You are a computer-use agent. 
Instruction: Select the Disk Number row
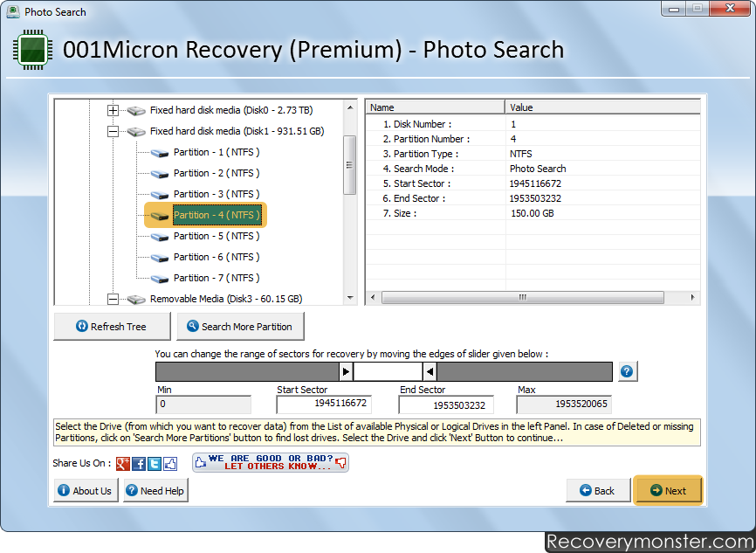pyautogui.click(x=533, y=124)
